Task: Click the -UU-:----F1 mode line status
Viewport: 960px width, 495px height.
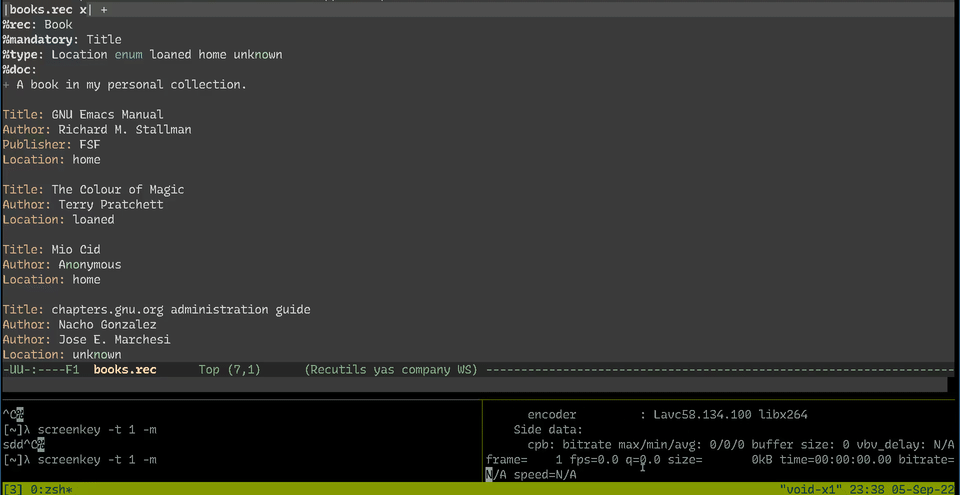Action: click(x=40, y=369)
